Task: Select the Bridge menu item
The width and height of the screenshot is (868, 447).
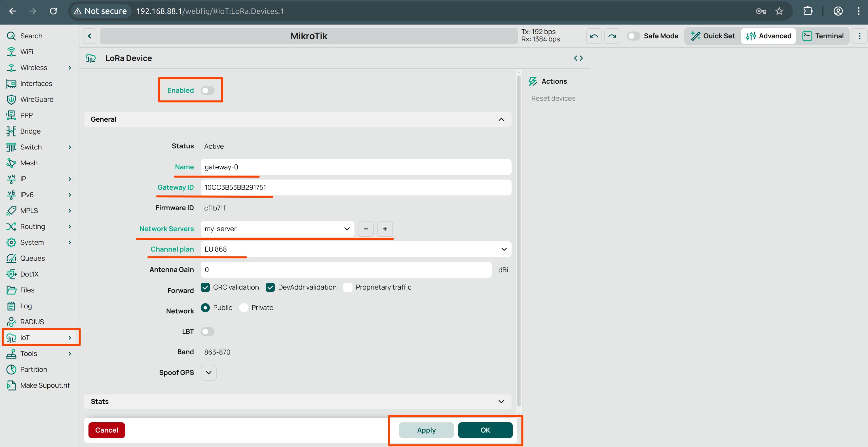Action: [x=30, y=131]
